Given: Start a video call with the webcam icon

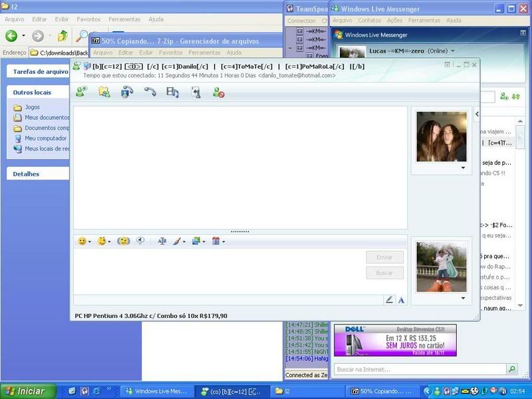Looking at the screenshot, I should [127, 92].
